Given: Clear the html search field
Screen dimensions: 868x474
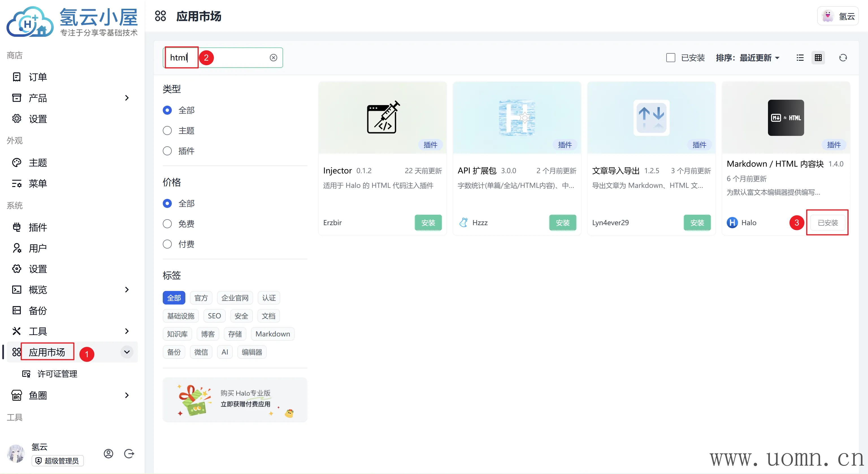Looking at the screenshot, I should (x=273, y=58).
